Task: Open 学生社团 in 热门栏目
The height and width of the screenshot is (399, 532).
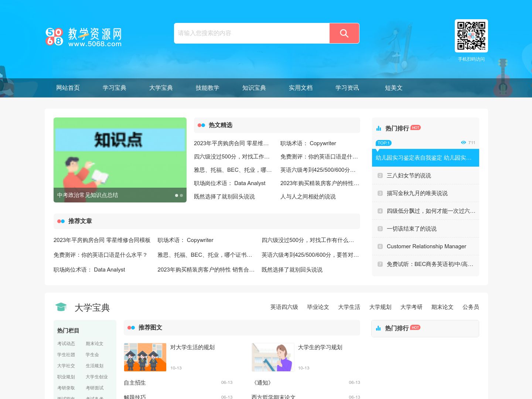Action: pyautogui.click(x=66, y=355)
